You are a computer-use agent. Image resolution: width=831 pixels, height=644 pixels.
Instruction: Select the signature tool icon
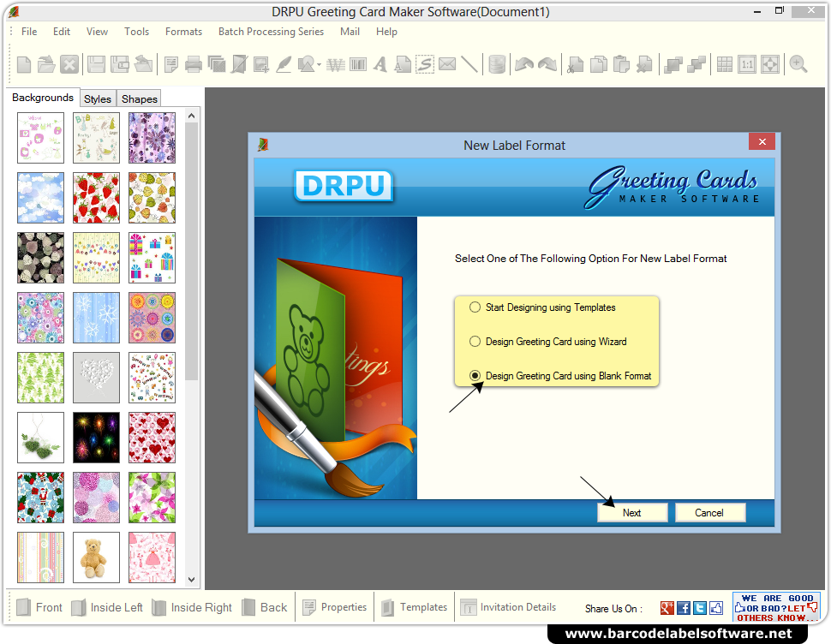point(425,64)
